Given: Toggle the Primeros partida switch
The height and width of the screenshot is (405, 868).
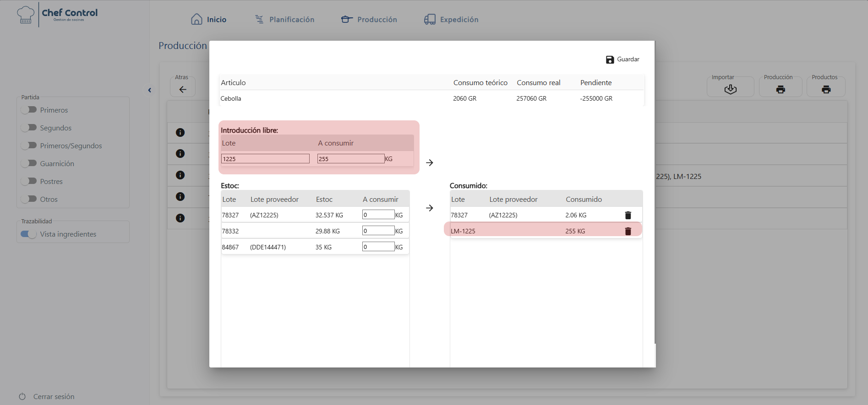Looking at the screenshot, I should [x=29, y=110].
